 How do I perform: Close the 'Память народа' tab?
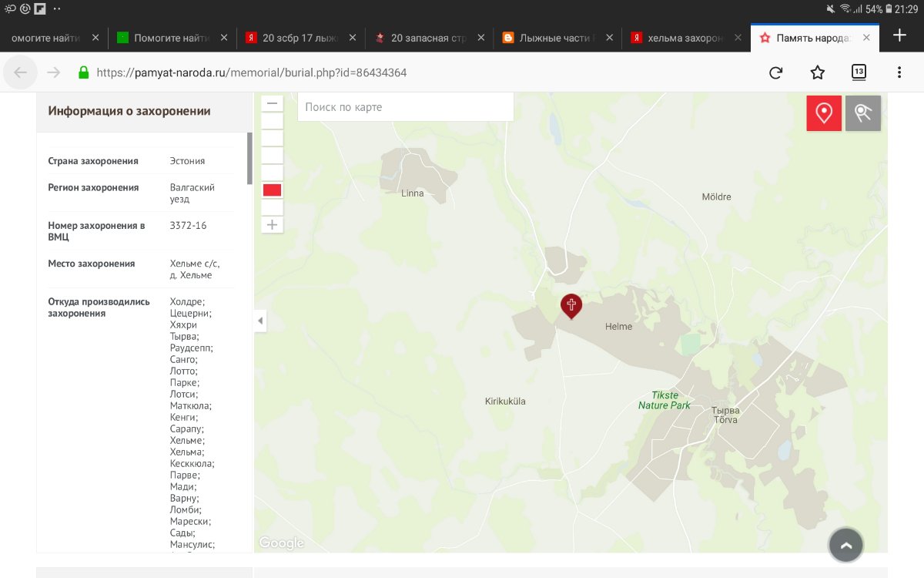tap(866, 37)
